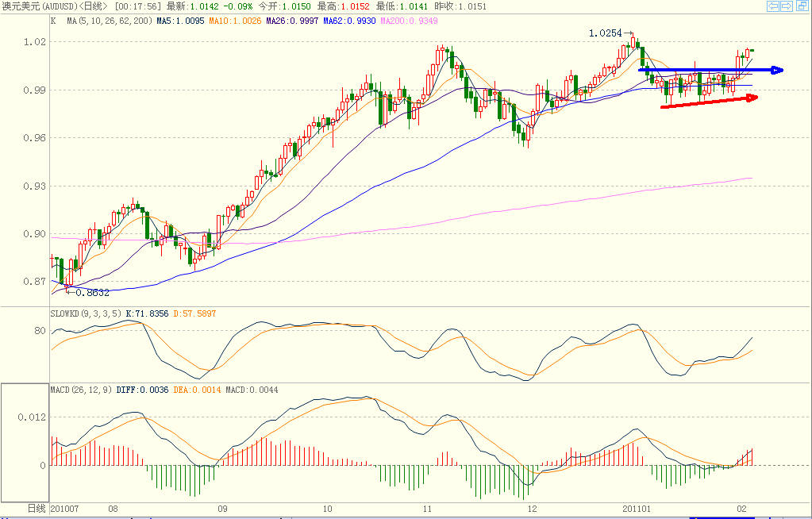Screen dimensions: 812x519
Task: Click the 80 level label in SLOWKD panel
Action: click(40, 331)
